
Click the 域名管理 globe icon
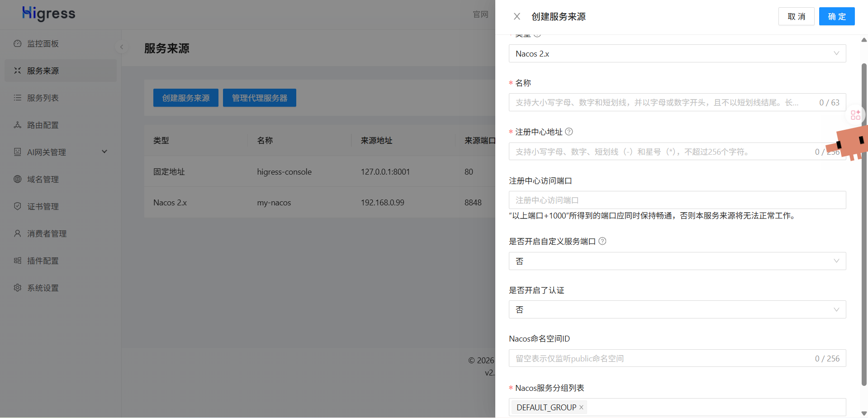tap(18, 179)
